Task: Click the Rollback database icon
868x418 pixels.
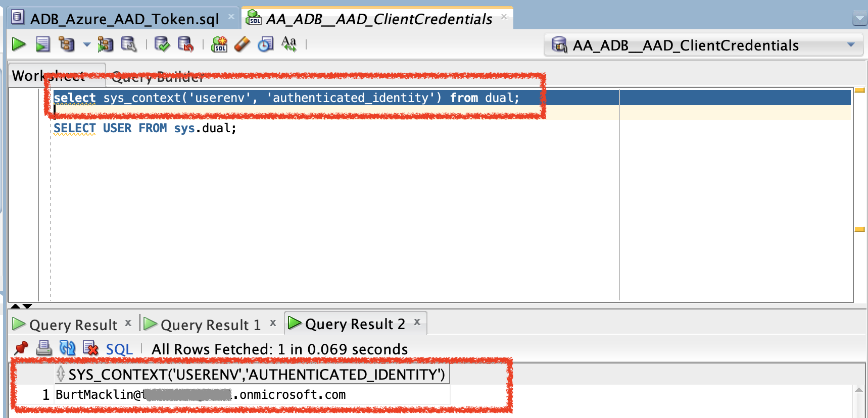Action: click(x=185, y=44)
